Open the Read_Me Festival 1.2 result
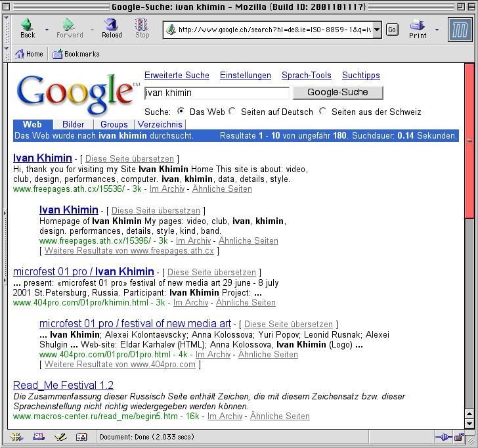478x448 pixels. click(x=64, y=385)
